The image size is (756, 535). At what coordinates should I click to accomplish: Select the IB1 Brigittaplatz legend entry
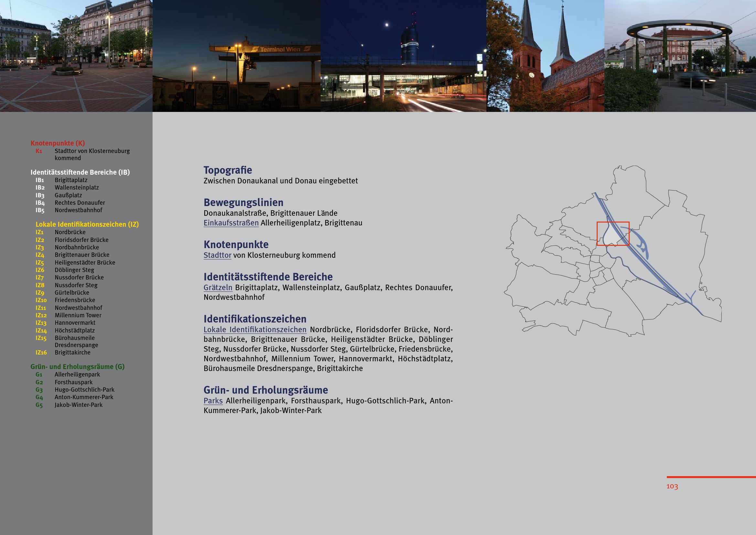[x=71, y=180]
